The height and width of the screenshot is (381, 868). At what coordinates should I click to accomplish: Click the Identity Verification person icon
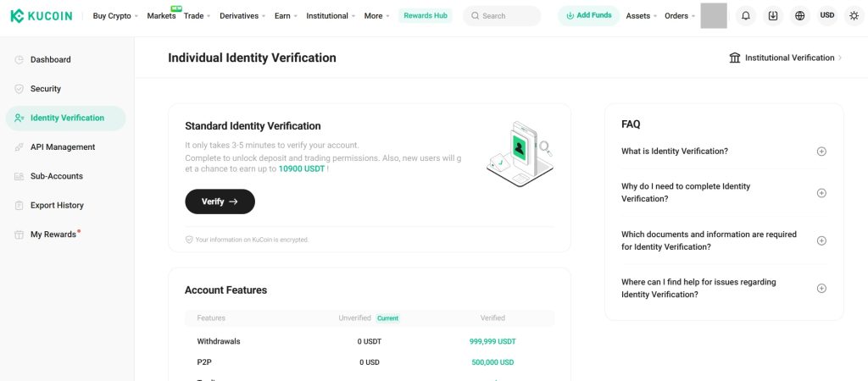(19, 118)
